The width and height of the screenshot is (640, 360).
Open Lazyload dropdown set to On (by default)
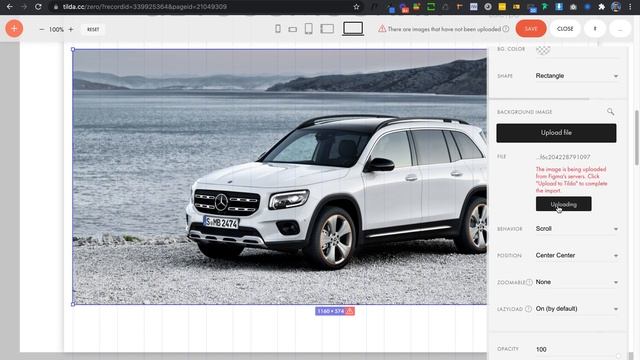click(577, 309)
